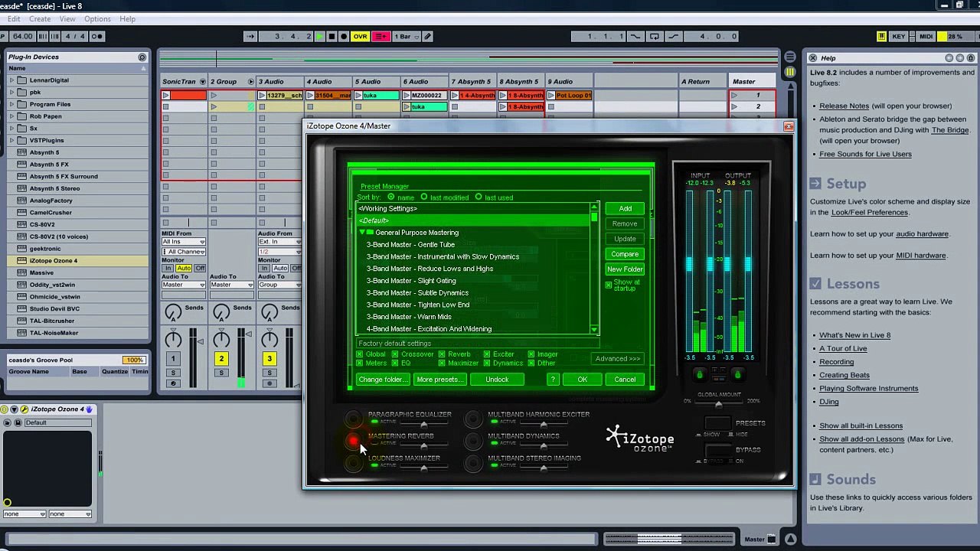Toggle Show at startup checkbox

(x=609, y=285)
